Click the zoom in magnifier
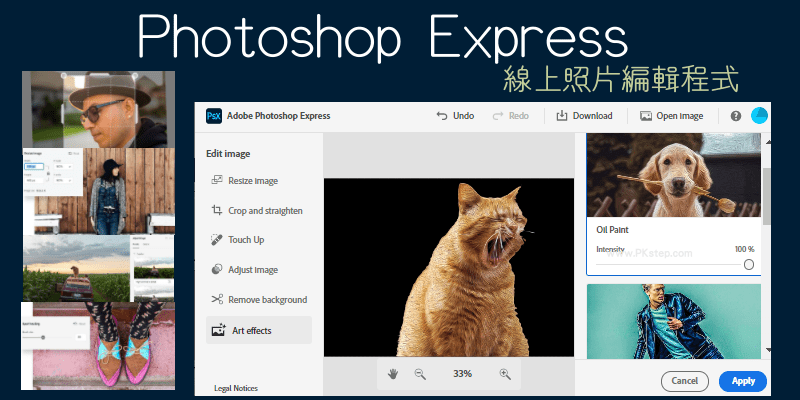800x400 pixels. [x=505, y=374]
